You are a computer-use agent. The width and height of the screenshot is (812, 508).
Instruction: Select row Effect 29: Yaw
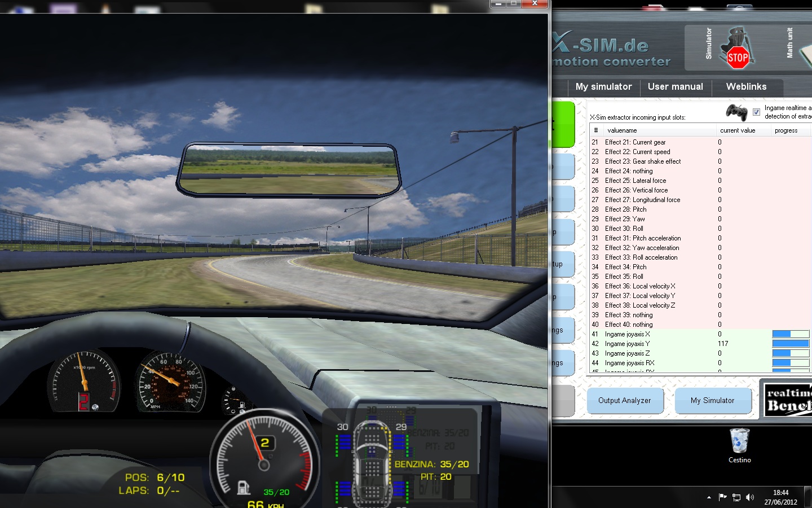coord(700,219)
